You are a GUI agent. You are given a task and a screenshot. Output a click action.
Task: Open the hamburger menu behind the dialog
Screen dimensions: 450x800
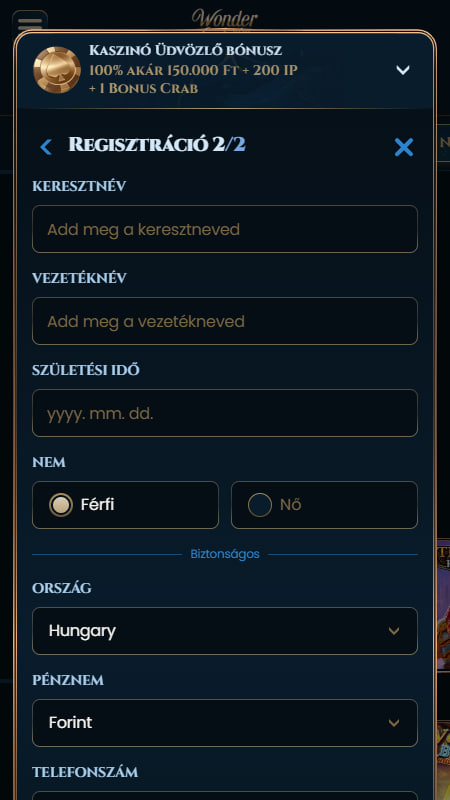coord(30,21)
